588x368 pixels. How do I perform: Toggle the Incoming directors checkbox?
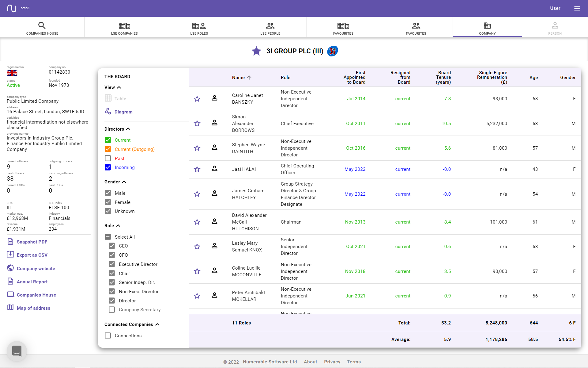click(x=108, y=167)
